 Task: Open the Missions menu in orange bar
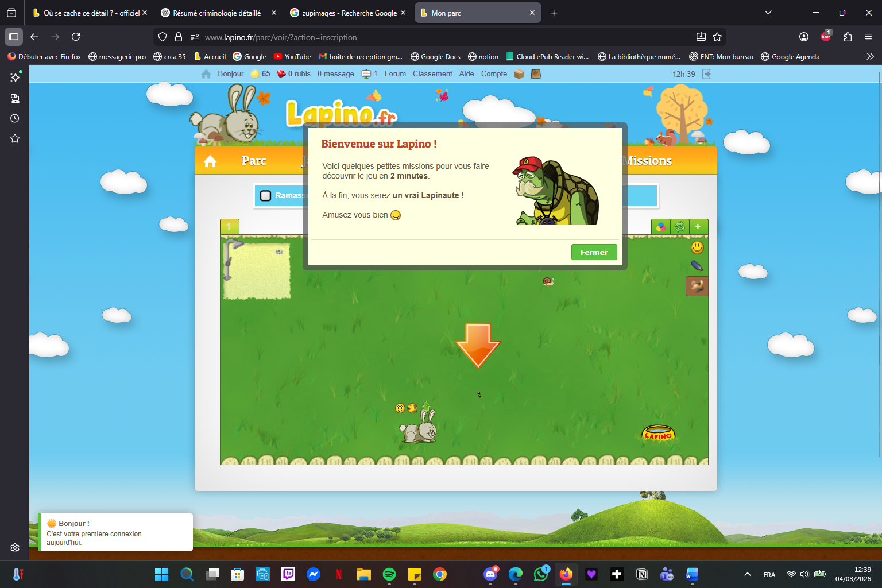click(x=647, y=161)
